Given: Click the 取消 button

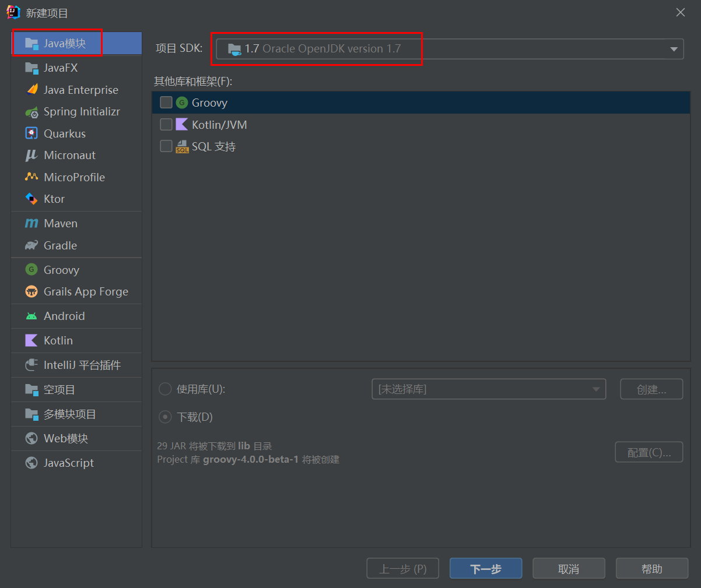Looking at the screenshot, I should (569, 569).
